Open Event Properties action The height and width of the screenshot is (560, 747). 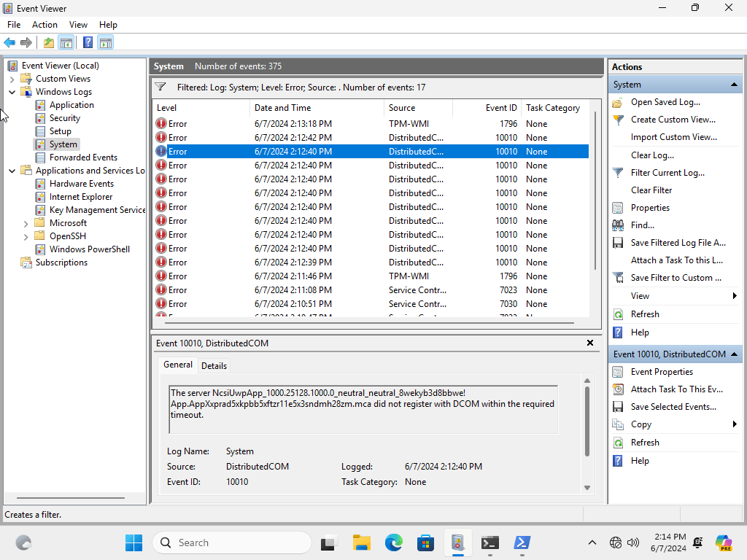661,372
